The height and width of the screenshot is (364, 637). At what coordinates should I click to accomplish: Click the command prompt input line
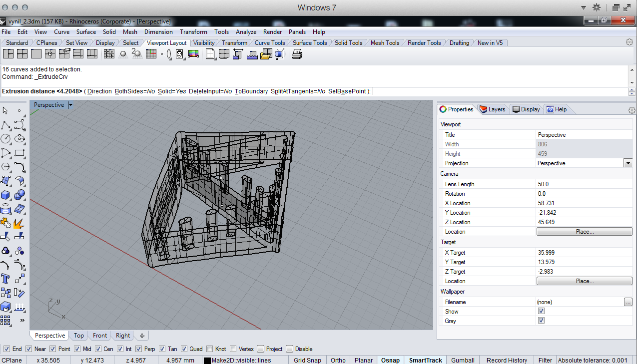pos(314,91)
